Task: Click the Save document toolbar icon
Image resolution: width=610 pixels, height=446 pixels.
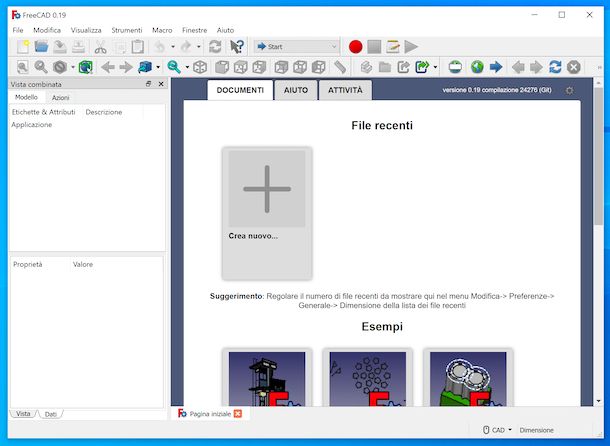Action: 60,47
